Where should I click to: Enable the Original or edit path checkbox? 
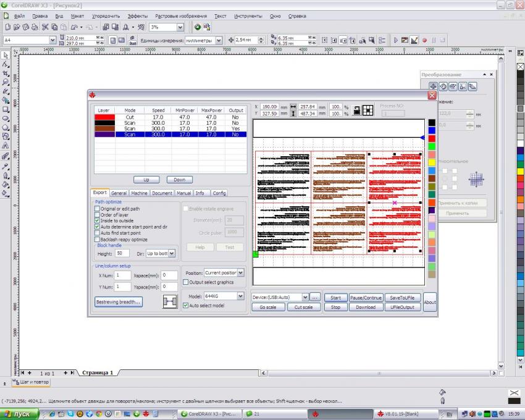[97, 209]
